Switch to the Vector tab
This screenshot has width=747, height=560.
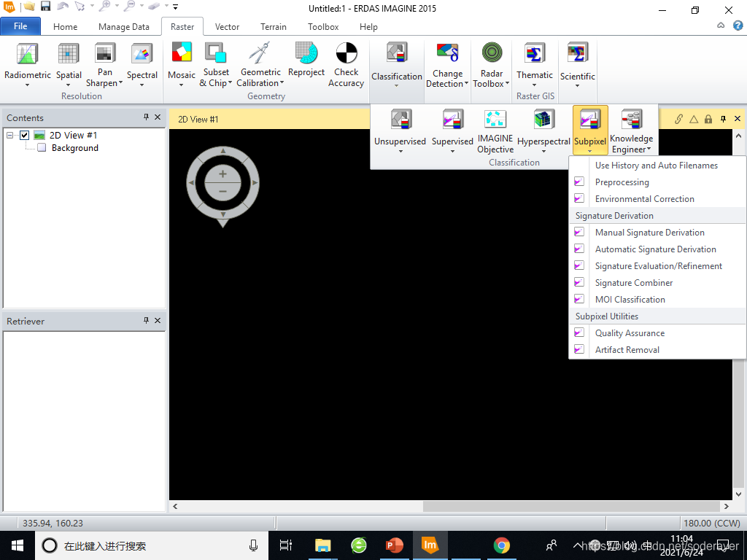point(227,27)
